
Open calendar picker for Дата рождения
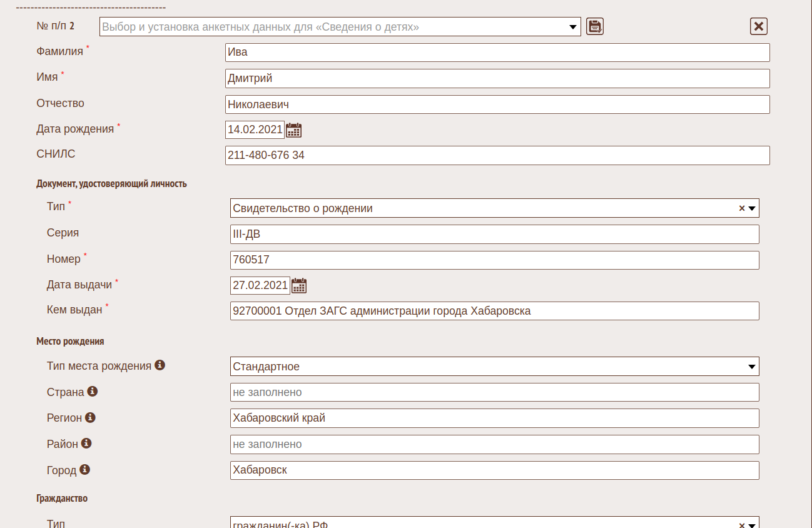(293, 130)
